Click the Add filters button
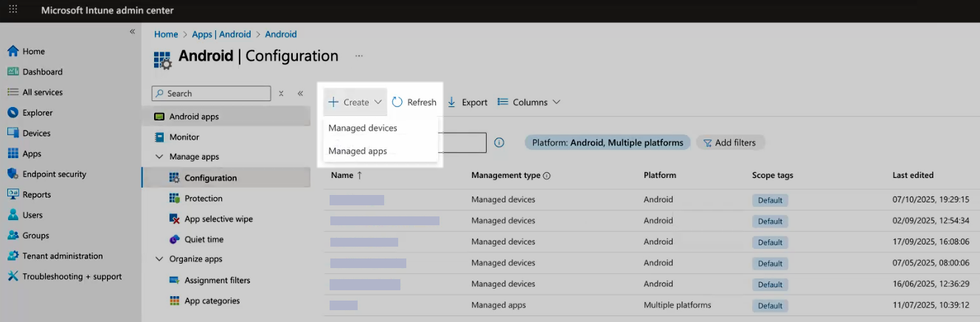This screenshot has height=322, width=980. tap(730, 143)
